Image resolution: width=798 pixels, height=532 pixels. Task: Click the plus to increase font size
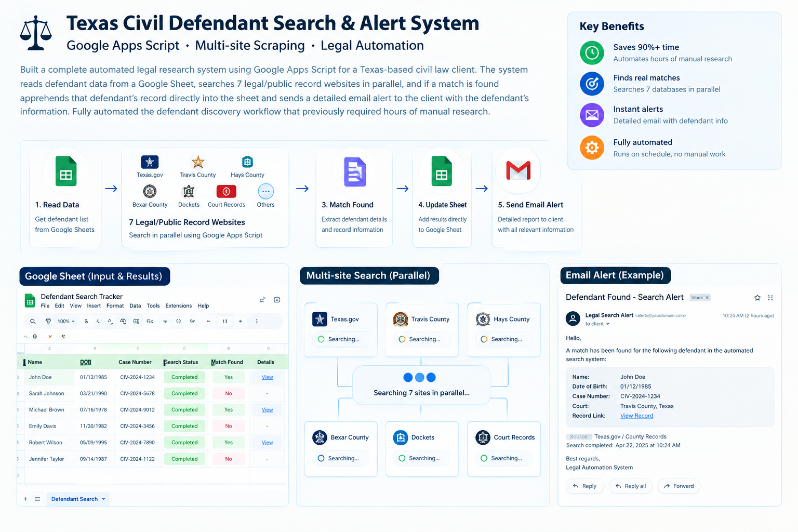tap(241, 322)
